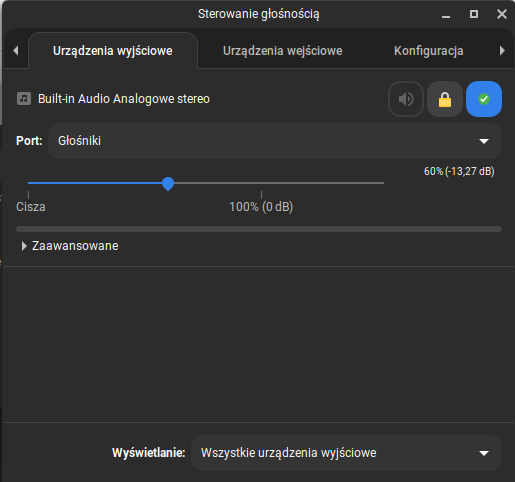This screenshot has height=482, width=515.
Task: Switch to Urządzenia wejściowe tab
Action: 282,51
